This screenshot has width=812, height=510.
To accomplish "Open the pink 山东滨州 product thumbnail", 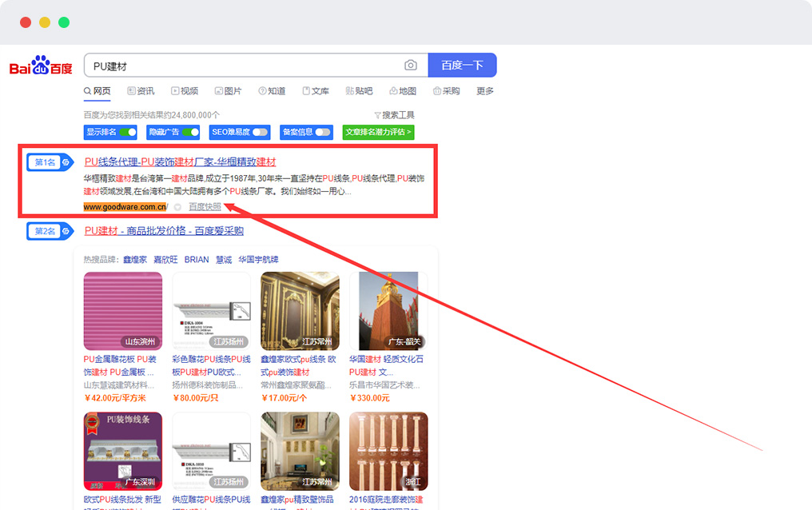I will tap(123, 311).
